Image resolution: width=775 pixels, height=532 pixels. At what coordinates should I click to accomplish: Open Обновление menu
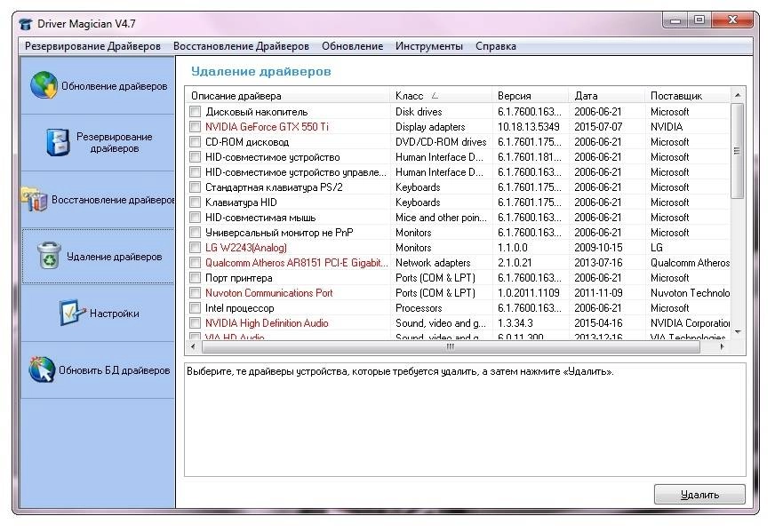353,46
